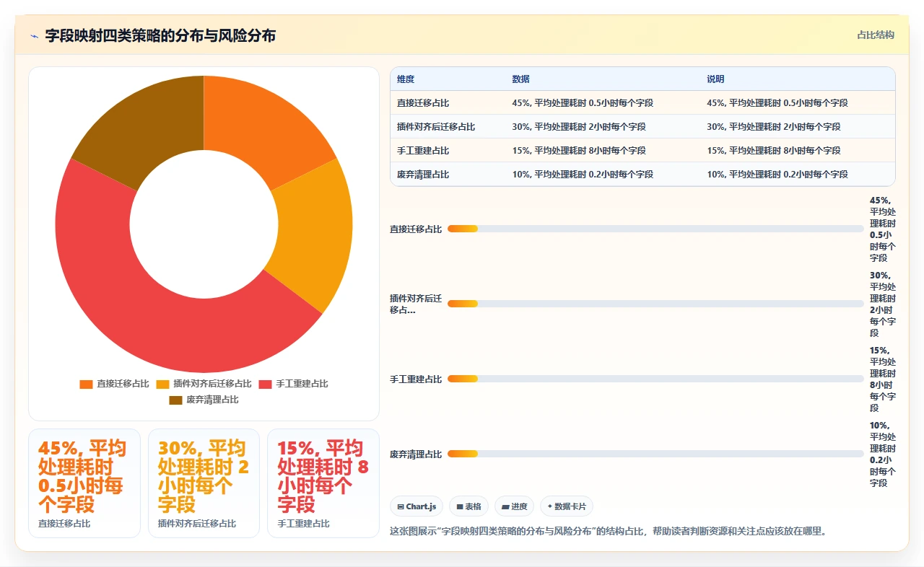
Task: Click the 占比结构 label in header
Action: pyautogui.click(x=876, y=35)
